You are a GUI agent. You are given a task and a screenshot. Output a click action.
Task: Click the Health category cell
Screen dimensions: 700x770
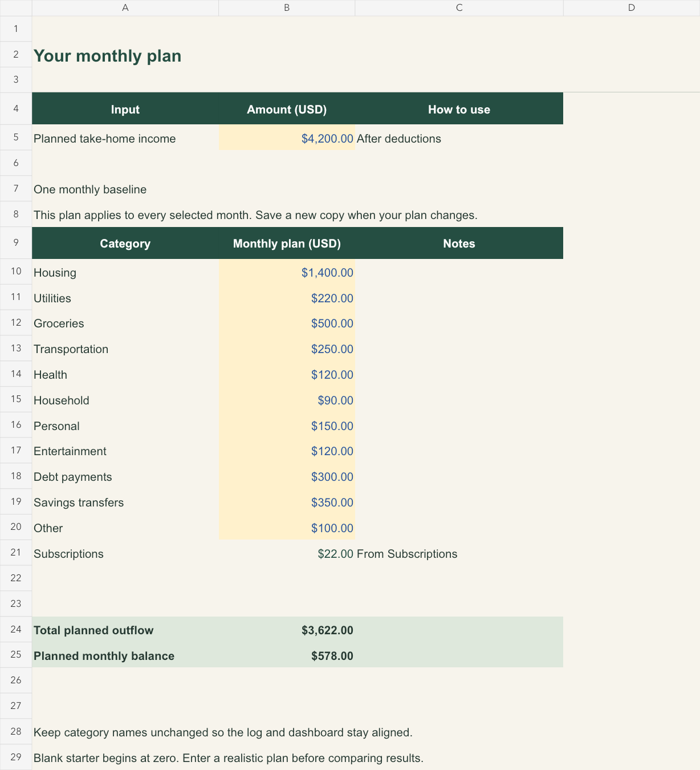[125, 375]
